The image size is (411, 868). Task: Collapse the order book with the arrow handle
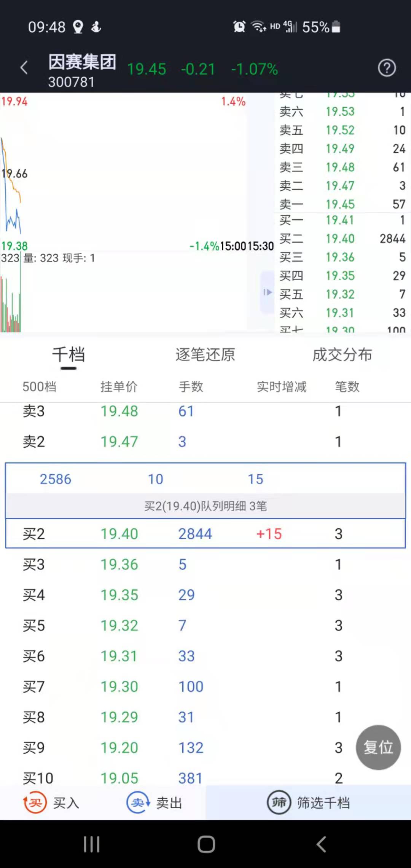pos(268,292)
